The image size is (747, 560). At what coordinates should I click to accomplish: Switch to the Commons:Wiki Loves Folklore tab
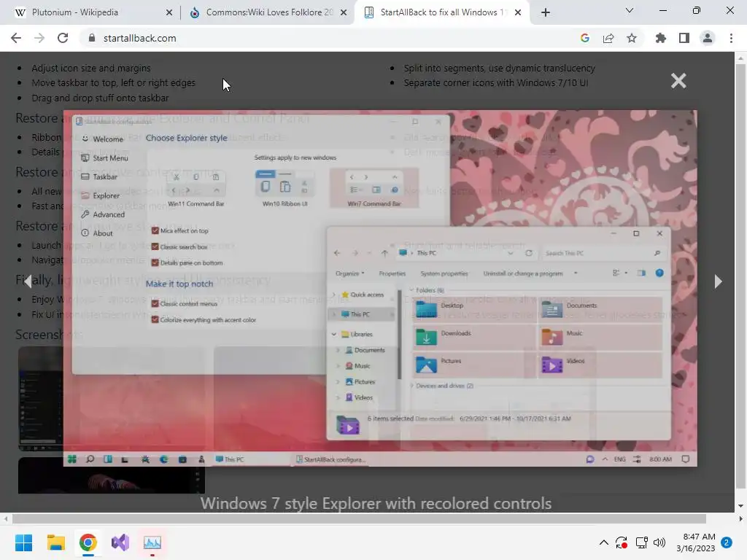(268, 12)
